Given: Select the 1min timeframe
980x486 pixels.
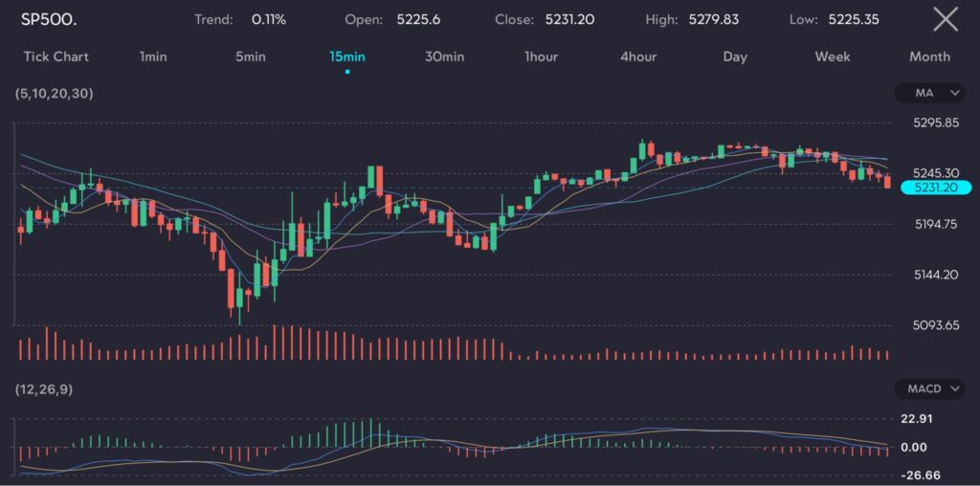Looking at the screenshot, I should (153, 56).
